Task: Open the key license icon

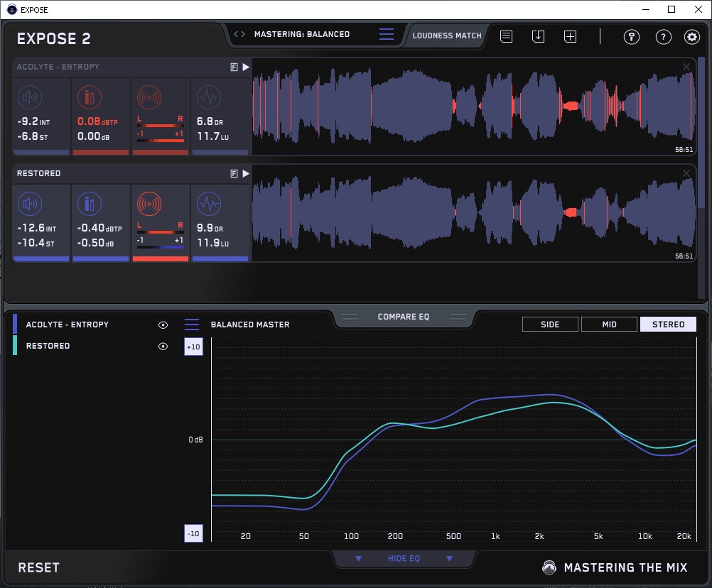Action: click(632, 37)
